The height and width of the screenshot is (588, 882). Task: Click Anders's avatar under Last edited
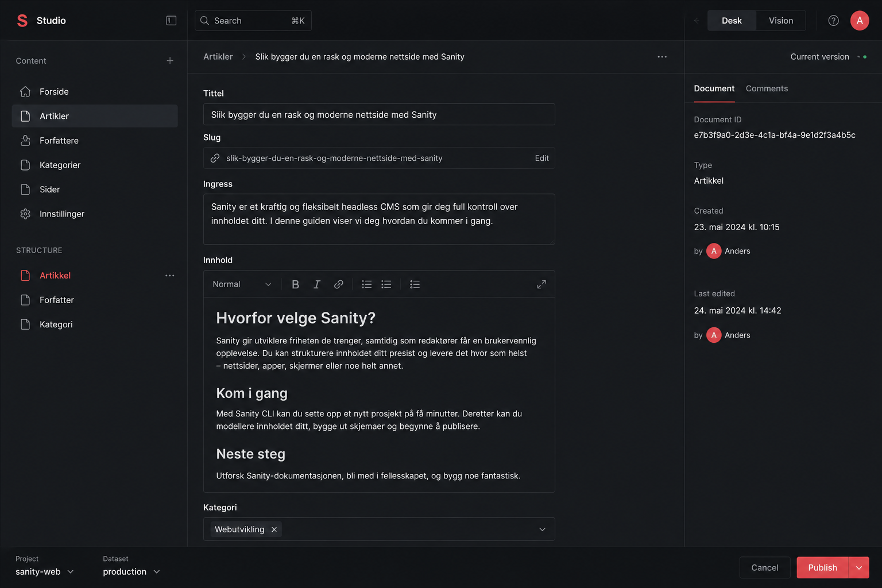[x=714, y=335]
